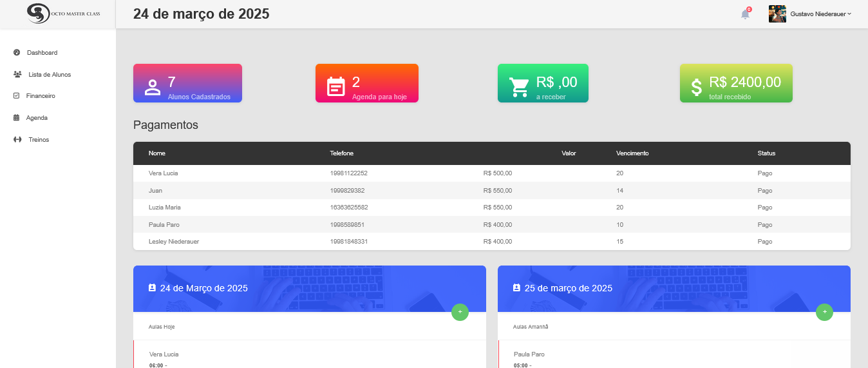Click the Telefone column header
This screenshot has width=868, height=368.
point(342,153)
